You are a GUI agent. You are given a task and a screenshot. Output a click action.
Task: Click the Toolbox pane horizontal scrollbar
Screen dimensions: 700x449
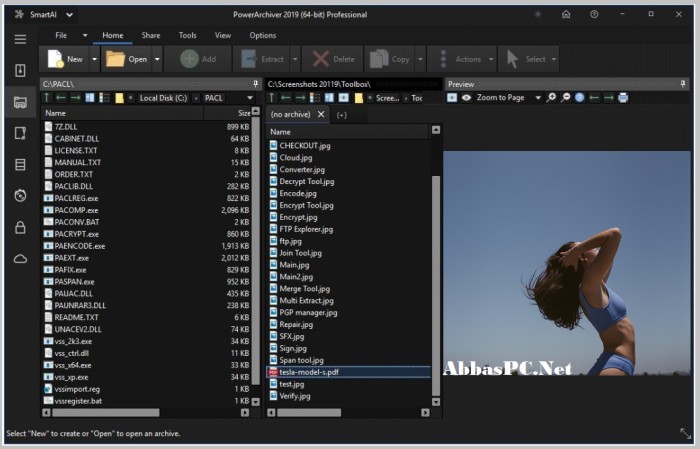click(309, 413)
